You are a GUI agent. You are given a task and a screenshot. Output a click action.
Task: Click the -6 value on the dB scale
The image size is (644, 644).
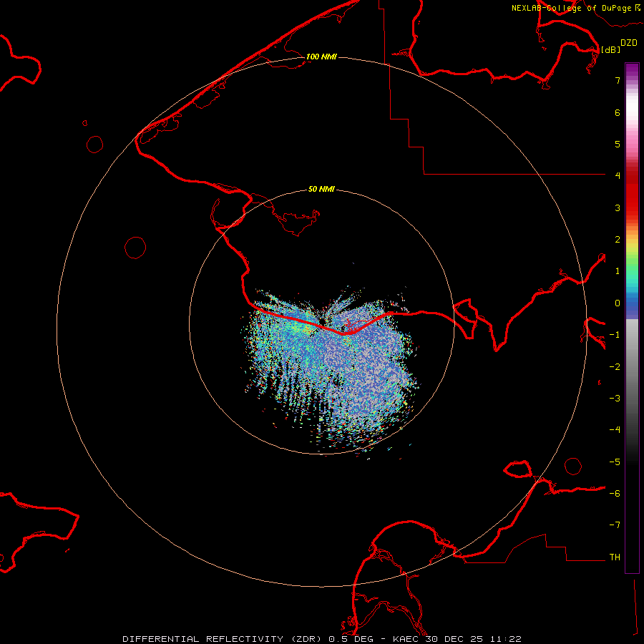point(615,494)
